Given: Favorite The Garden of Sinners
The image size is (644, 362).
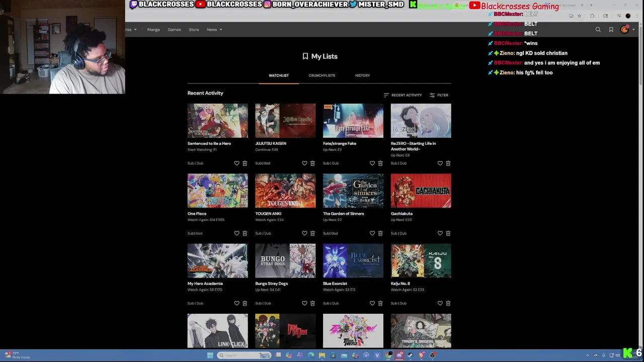Looking at the screenshot, I should tap(372, 233).
